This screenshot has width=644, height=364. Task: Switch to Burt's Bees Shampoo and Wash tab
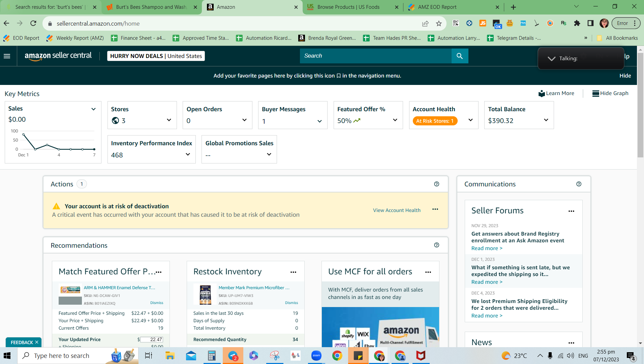152,7
